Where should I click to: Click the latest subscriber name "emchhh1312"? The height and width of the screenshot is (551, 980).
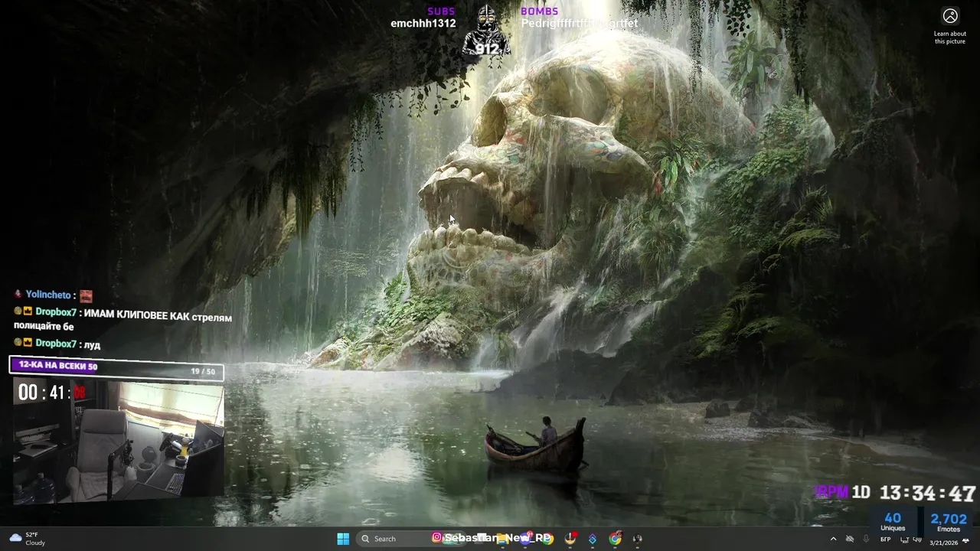coord(423,24)
